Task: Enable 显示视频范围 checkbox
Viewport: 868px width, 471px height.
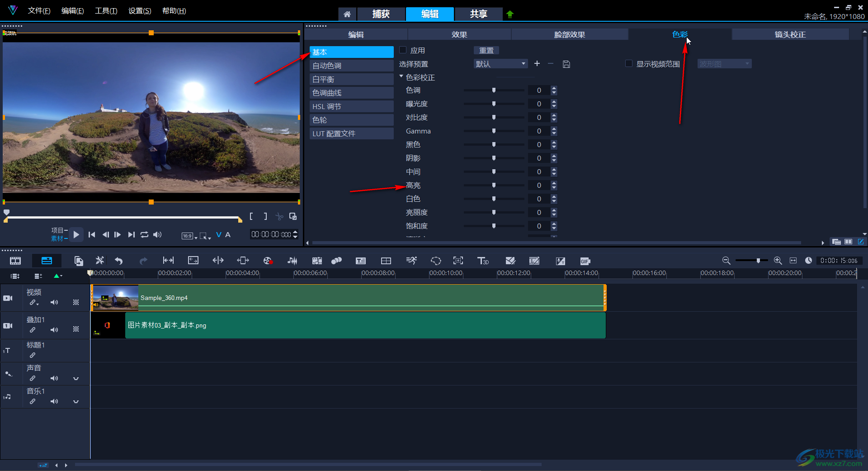Action: click(x=628, y=64)
